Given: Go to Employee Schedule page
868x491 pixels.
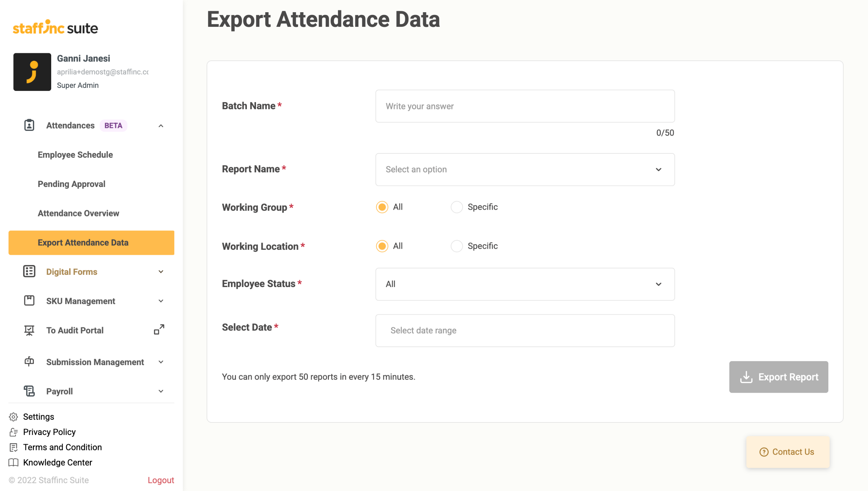Looking at the screenshot, I should coord(75,155).
